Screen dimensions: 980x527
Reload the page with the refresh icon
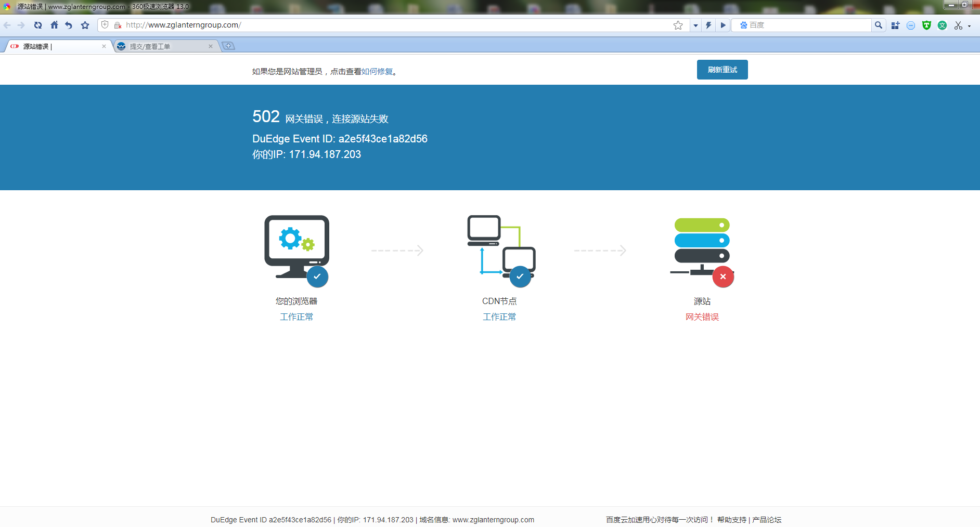37,24
